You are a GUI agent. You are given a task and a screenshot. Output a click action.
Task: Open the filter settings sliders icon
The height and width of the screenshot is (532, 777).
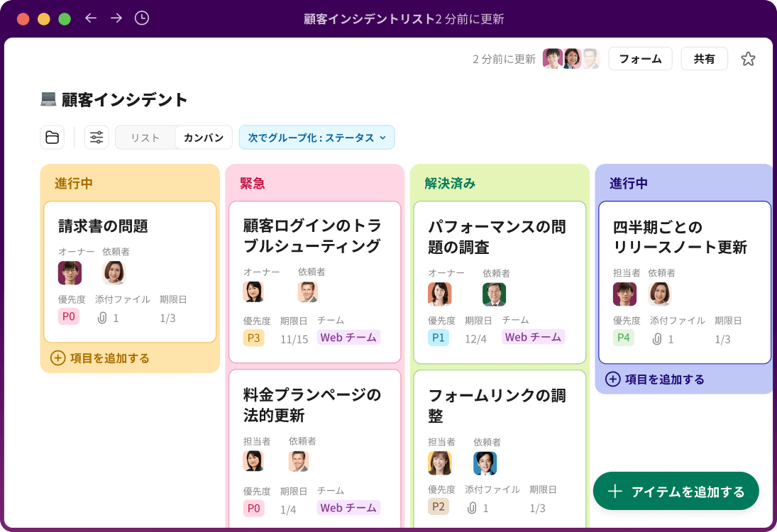click(97, 137)
